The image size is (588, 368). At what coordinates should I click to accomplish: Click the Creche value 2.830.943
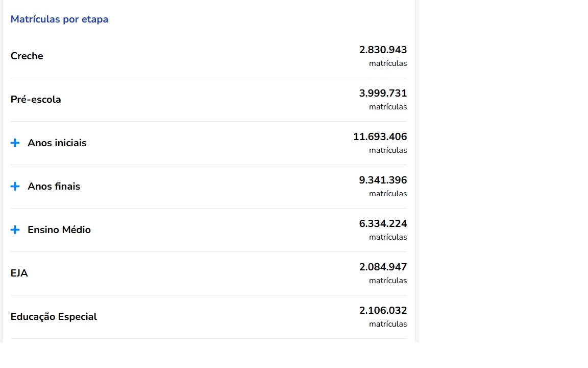point(383,50)
